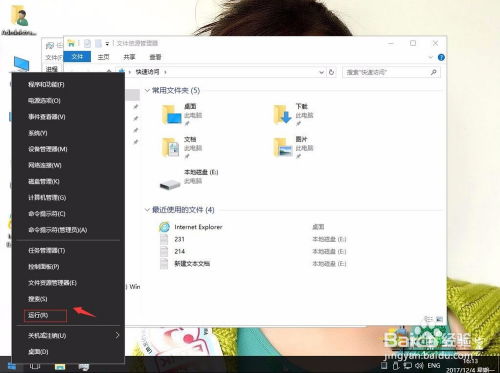Click the magnifier icon in the search box
The image size is (500, 373).
pyautogui.click(x=434, y=72)
